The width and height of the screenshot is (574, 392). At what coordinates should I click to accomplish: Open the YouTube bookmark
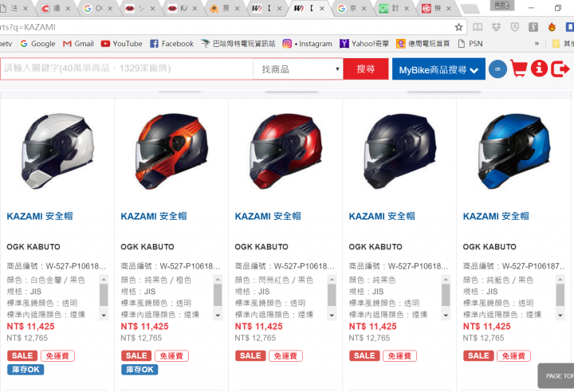point(121,44)
